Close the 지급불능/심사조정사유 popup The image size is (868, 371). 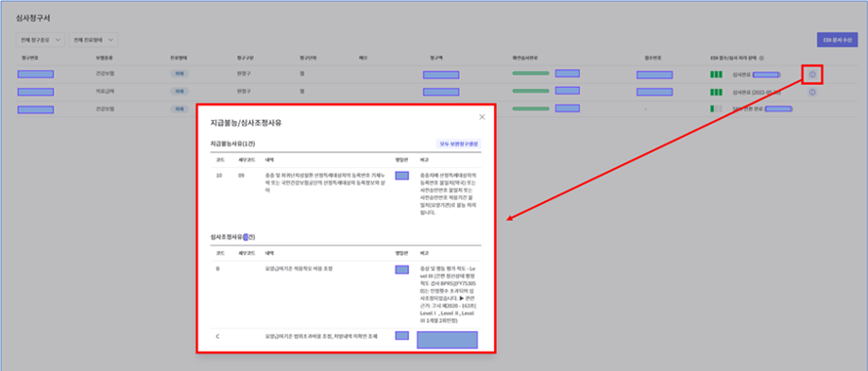tap(481, 117)
